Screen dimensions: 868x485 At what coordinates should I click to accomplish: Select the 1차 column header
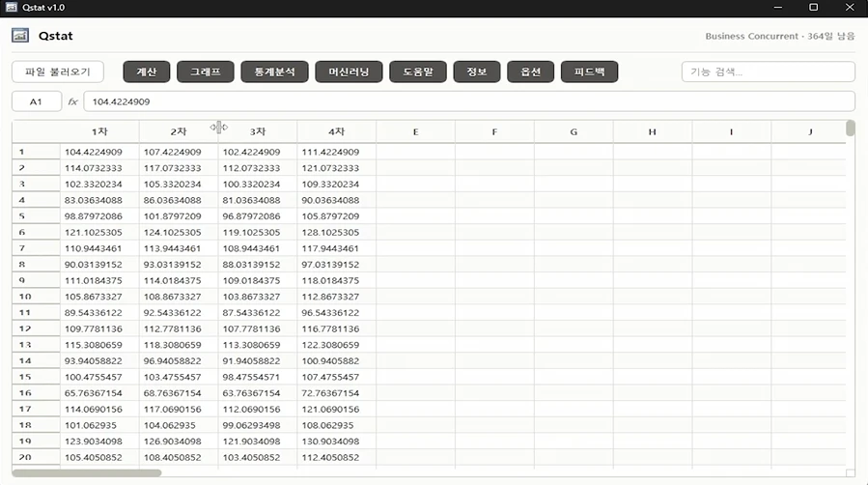point(99,131)
